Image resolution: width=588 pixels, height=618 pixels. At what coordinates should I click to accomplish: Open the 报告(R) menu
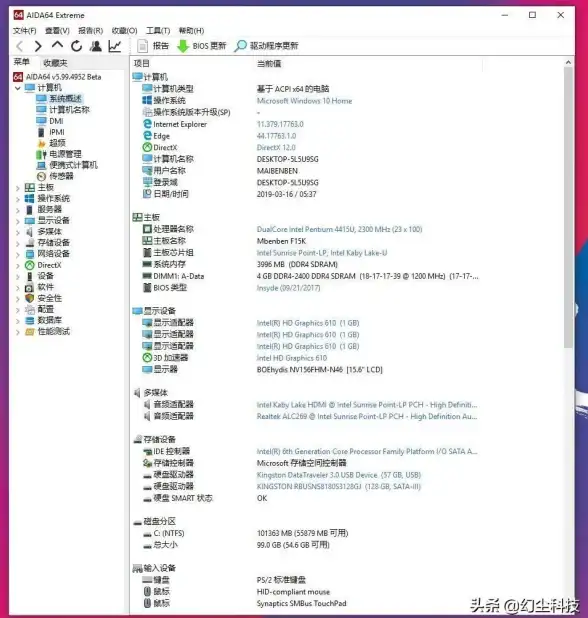pos(91,31)
